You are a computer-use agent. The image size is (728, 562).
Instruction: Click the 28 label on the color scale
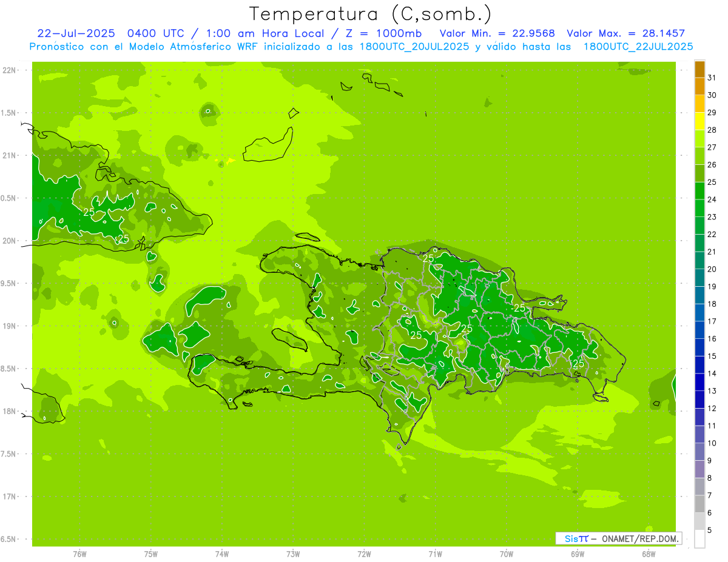[712, 130]
